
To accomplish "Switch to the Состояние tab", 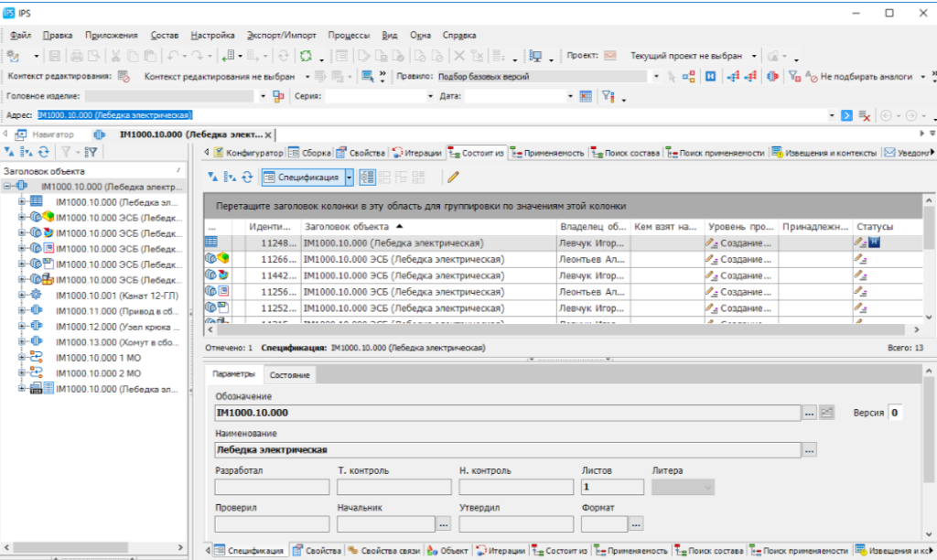I will [x=288, y=375].
